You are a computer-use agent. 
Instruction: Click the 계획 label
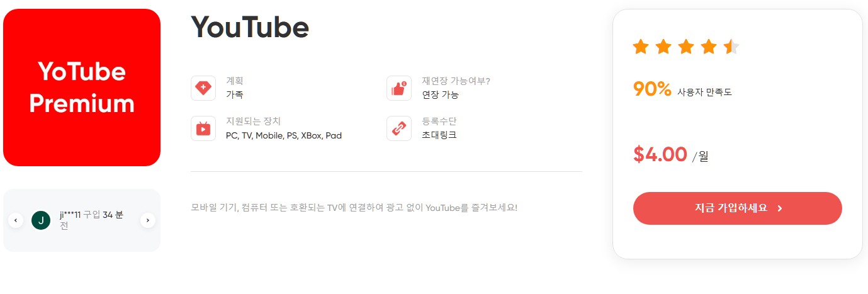[x=234, y=81]
